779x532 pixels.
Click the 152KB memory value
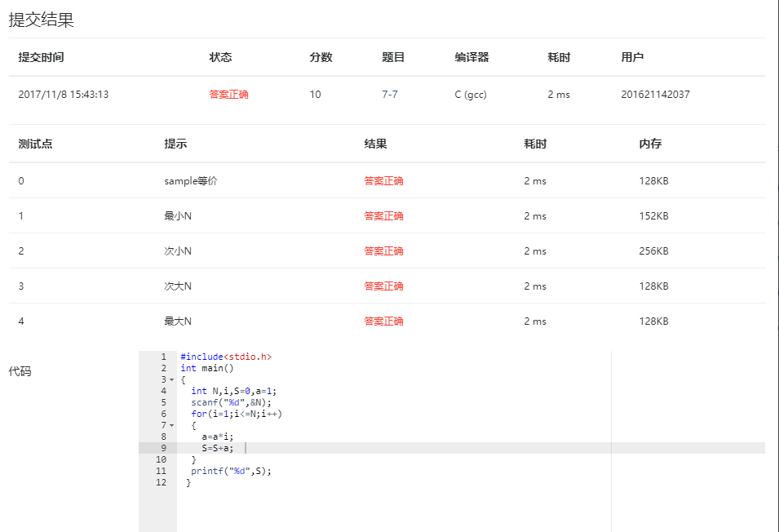coord(654,216)
